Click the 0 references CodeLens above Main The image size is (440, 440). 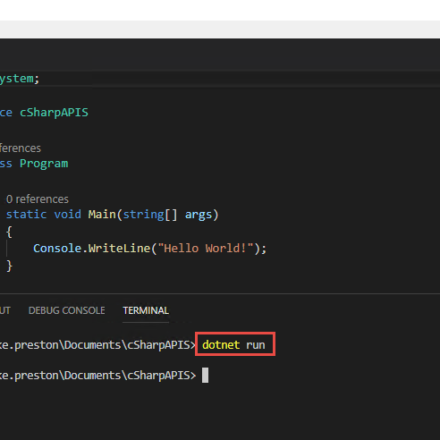37,199
